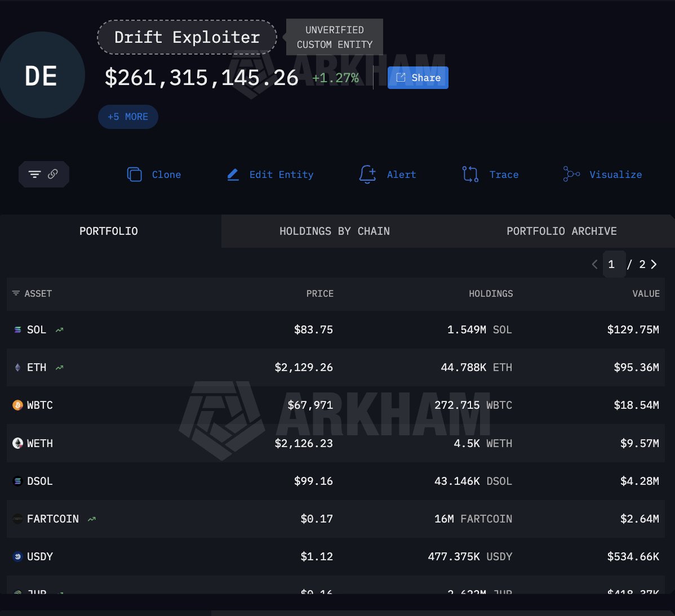The height and width of the screenshot is (616, 675).
Task: Click the FARTCOIN trend chart icon
Action: point(92,519)
